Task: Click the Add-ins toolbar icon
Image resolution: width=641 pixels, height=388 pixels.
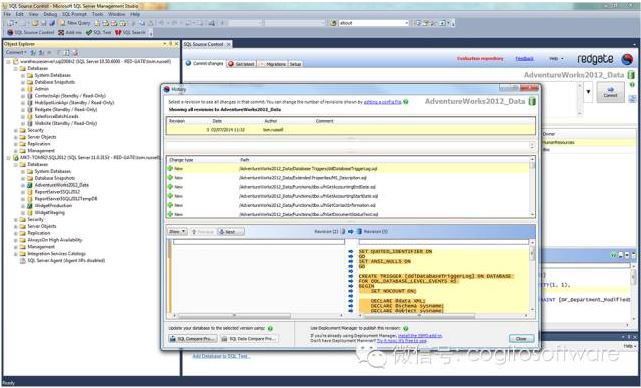Action: click(61, 32)
